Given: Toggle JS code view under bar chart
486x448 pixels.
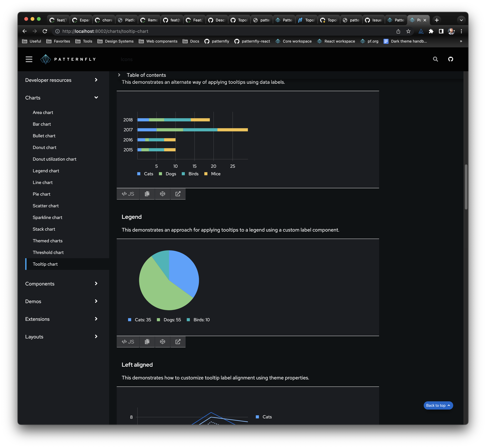Looking at the screenshot, I should tap(128, 194).
